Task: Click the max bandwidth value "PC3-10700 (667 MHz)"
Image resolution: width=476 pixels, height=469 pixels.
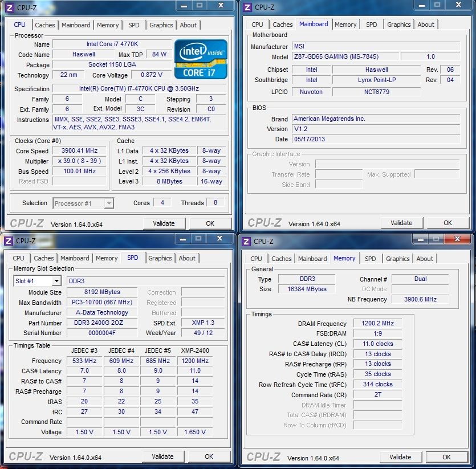Action: [102, 303]
